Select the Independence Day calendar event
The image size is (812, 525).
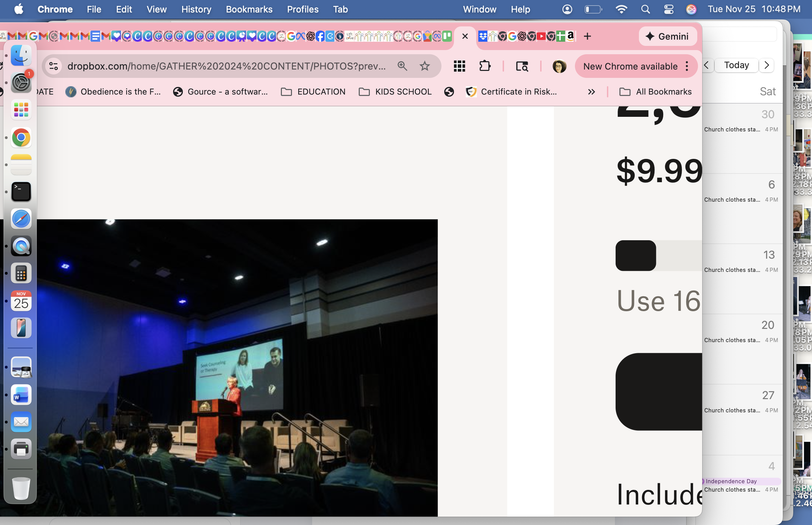741,481
